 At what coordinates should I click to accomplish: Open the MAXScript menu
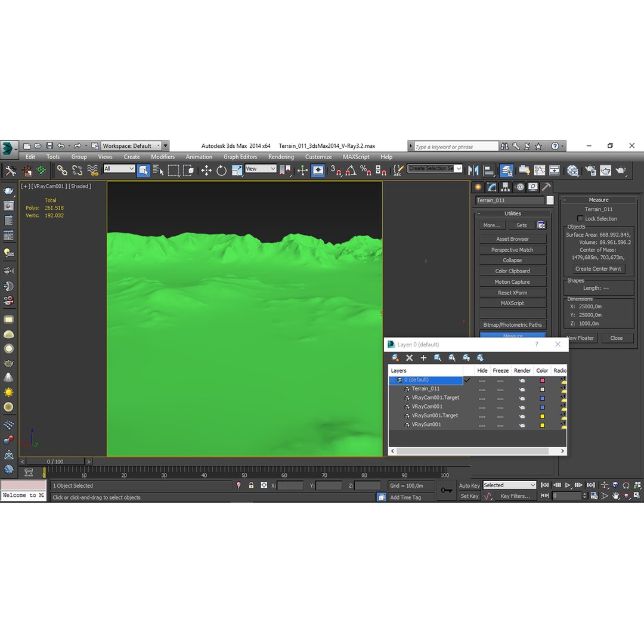355,156
